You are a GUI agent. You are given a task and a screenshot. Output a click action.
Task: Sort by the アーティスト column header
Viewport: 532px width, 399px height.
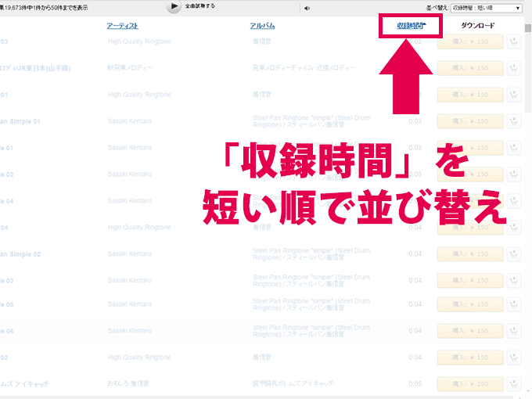click(x=123, y=26)
